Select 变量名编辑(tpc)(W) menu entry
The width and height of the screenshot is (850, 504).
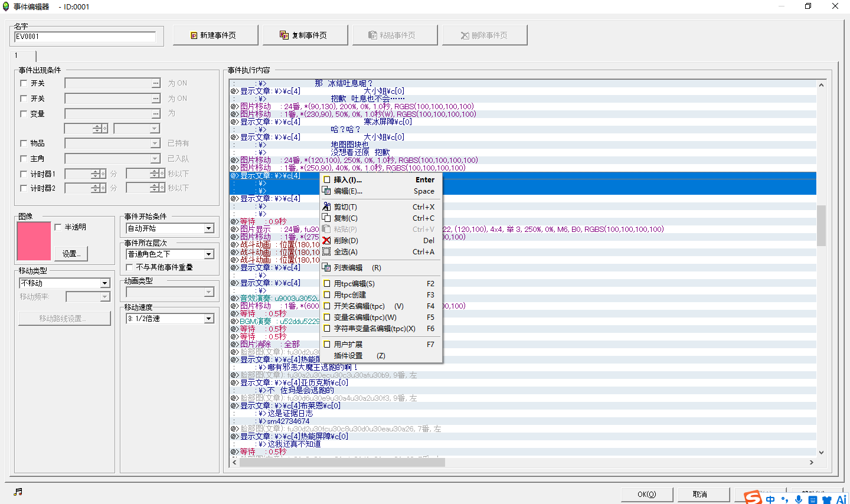coord(381,317)
